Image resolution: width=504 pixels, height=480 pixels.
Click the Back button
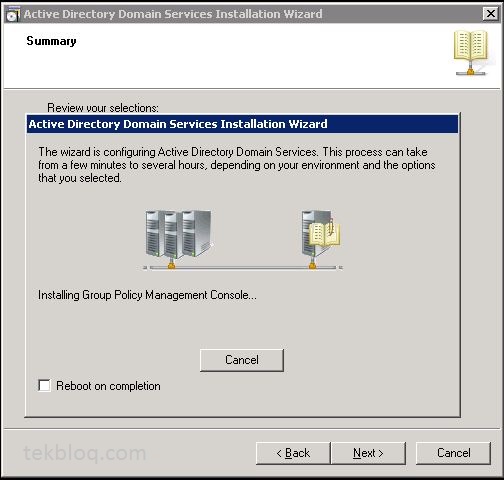tap(293, 453)
